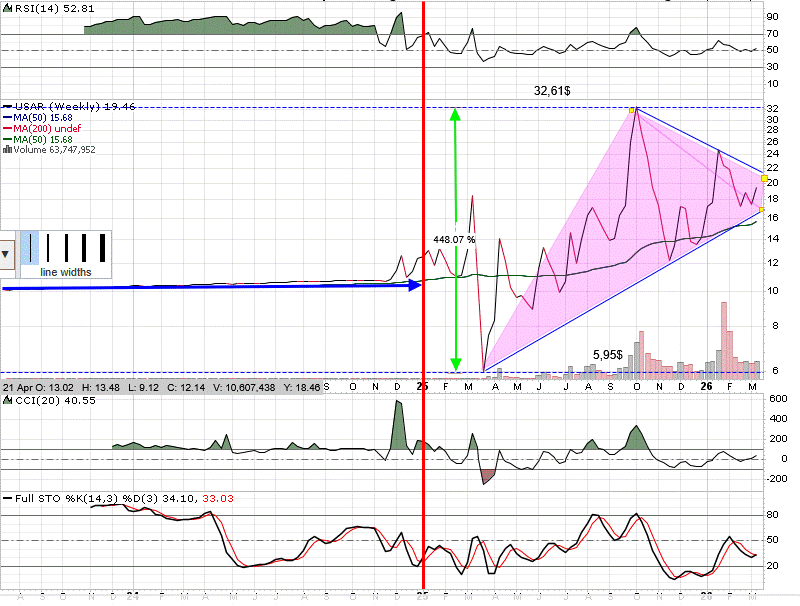Select the fourth line width option
This screenshot has width=800, height=606.
point(83,247)
